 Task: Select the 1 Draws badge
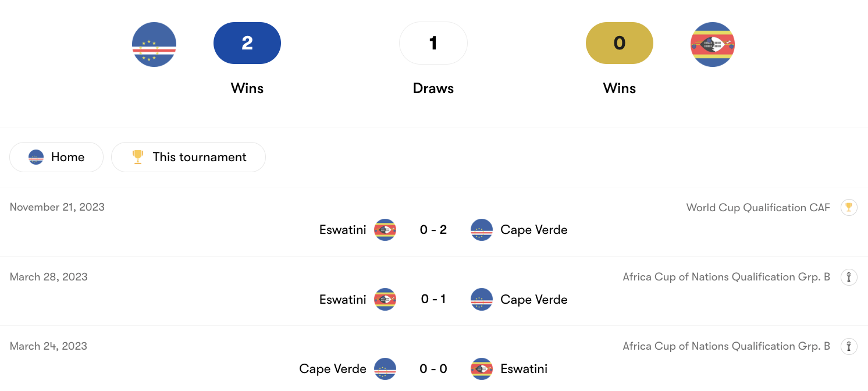coord(433,43)
